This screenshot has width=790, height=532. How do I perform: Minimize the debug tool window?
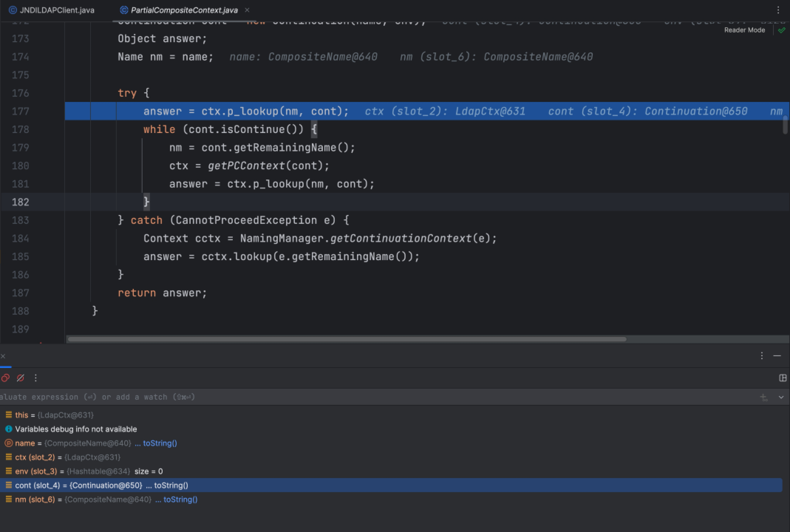(777, 356)
